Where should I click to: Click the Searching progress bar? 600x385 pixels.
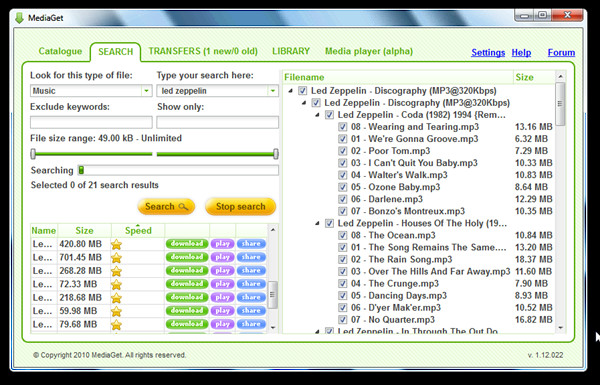pos(178,170)
